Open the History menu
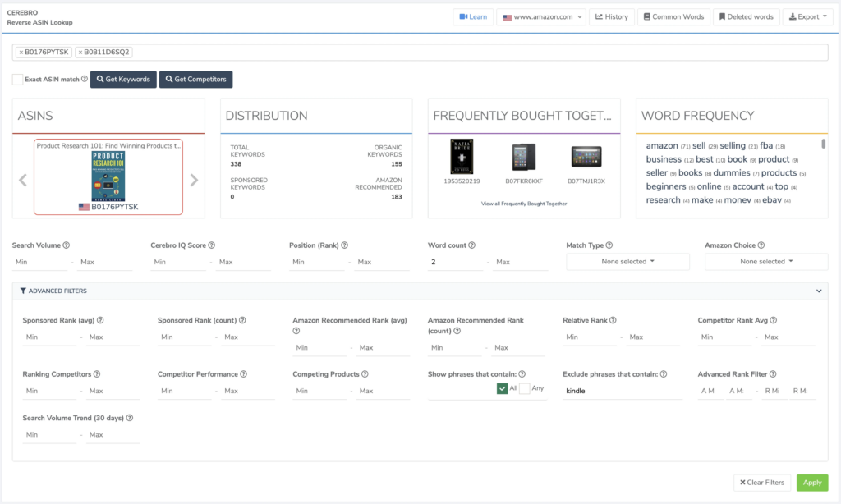The width and height of the screenshot is (841, 504). pyautogui.click(x=612, y=17)
